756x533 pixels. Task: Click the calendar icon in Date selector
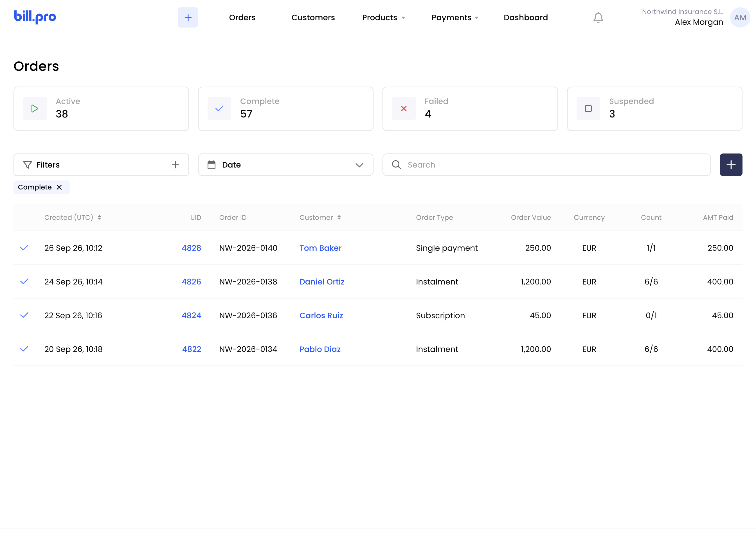(x=211, y=164)
